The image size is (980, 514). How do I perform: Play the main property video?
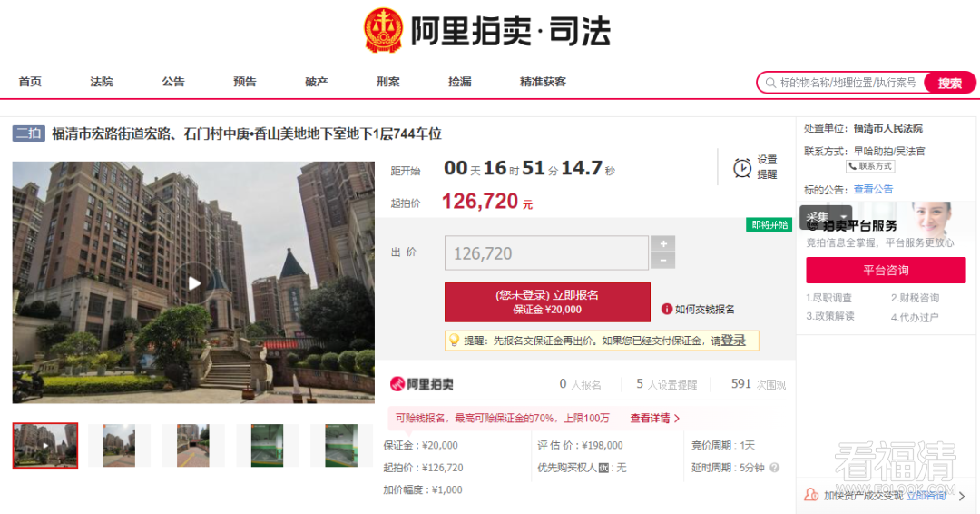(x=194, y=283)
